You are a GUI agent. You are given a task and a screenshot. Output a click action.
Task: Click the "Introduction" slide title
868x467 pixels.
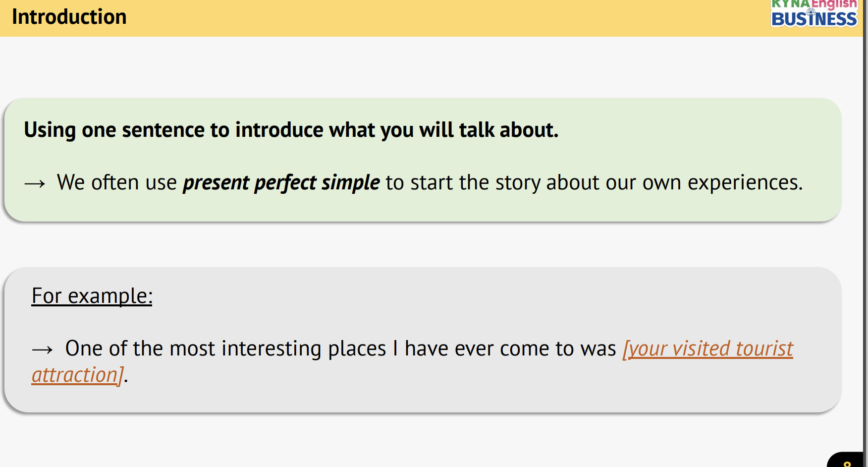(x=69, y=17)
